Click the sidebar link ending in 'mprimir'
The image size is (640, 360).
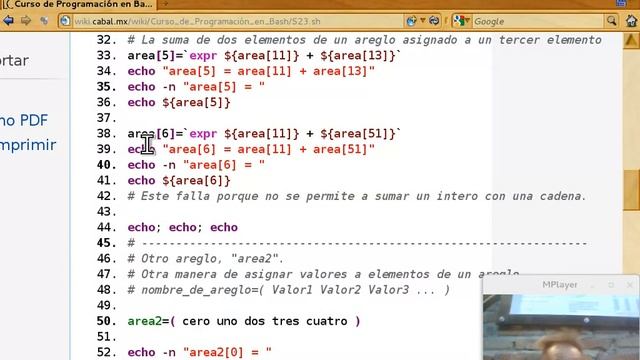(x=28, y=145)
